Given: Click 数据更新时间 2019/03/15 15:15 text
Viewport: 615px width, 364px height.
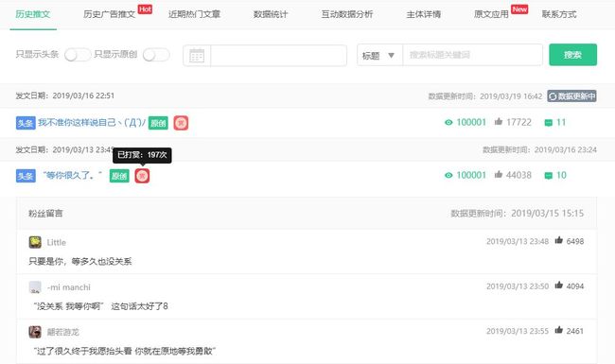Looking at the screenshot, I should (x=518, y=213).
